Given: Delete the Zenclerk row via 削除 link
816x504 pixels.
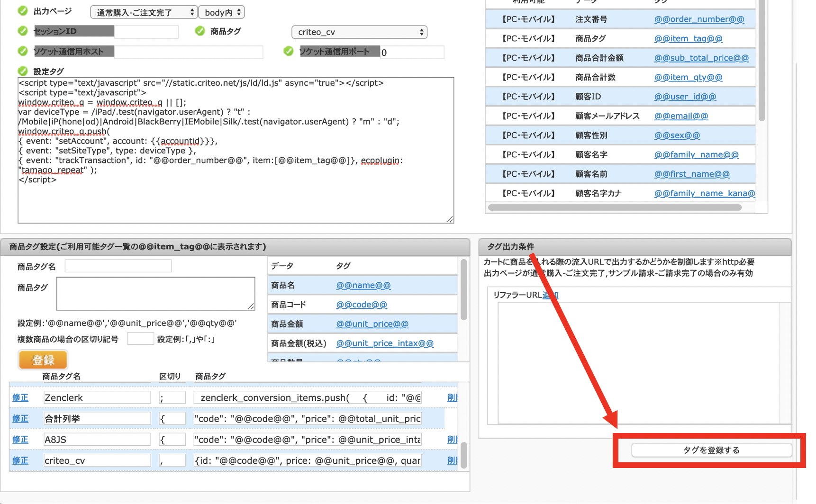Looking at the screenshot, I should pyautogui.click(x=452, y=398).
